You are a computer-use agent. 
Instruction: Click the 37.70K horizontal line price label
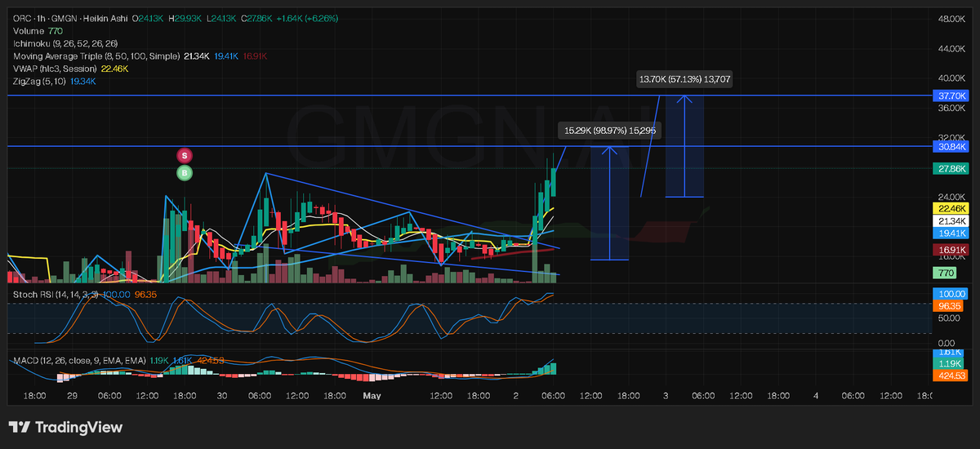pyautogui.click(x=950, y=96)
